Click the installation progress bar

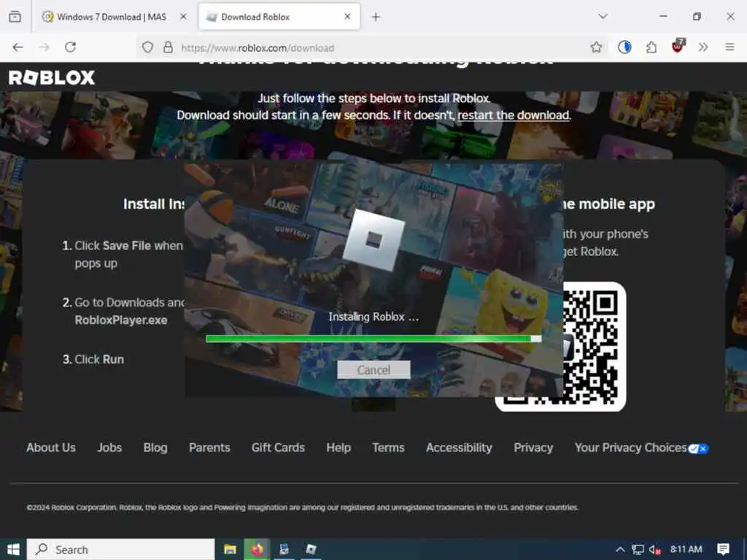(x=373, y=338)
